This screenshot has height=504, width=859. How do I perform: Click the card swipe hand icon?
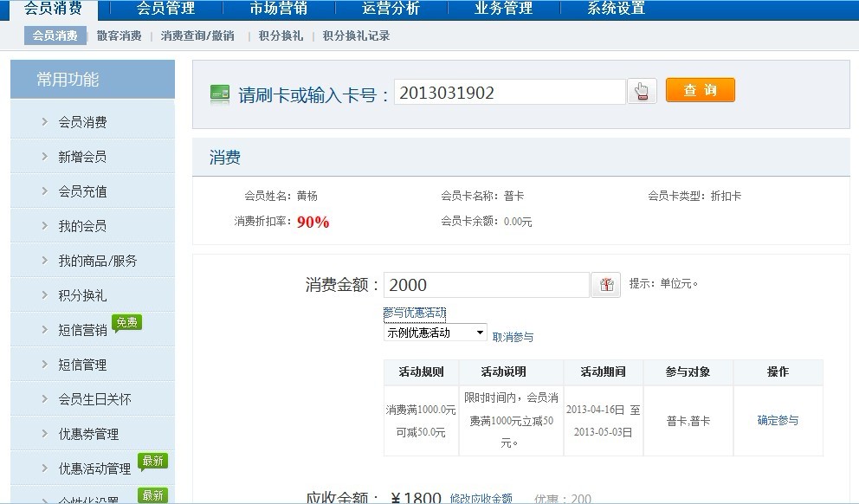coord(642,92)
